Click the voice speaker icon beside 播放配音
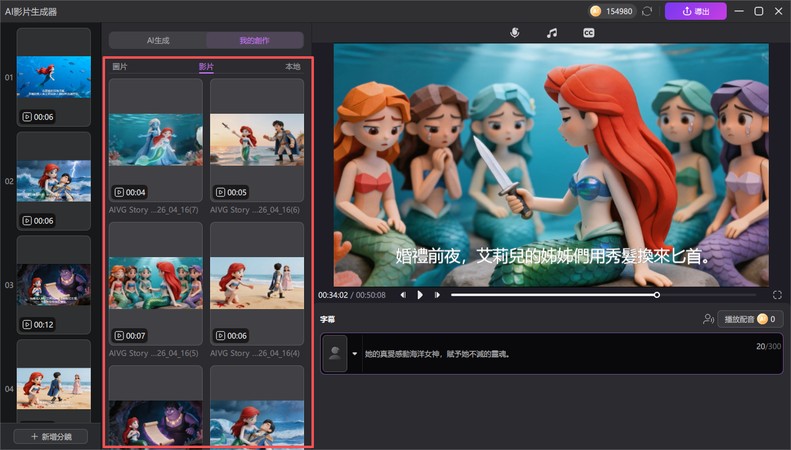Screen dimensions: 791x450 click(708, 319)
